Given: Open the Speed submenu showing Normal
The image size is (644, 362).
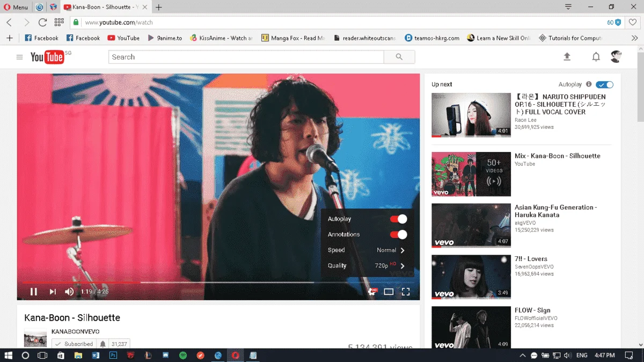Looking at the screenshot, I should coord(367,250).
